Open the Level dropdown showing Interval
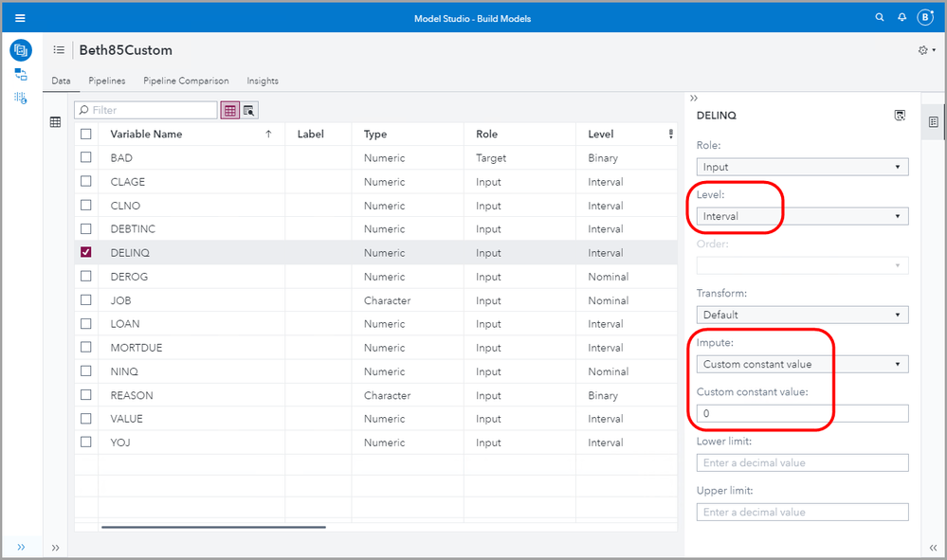947x560 pixels. tap(802, 216)
